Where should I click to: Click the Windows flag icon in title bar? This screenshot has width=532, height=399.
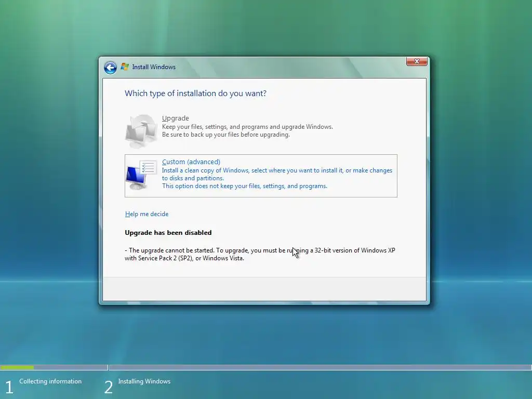[x=125, y=67]
